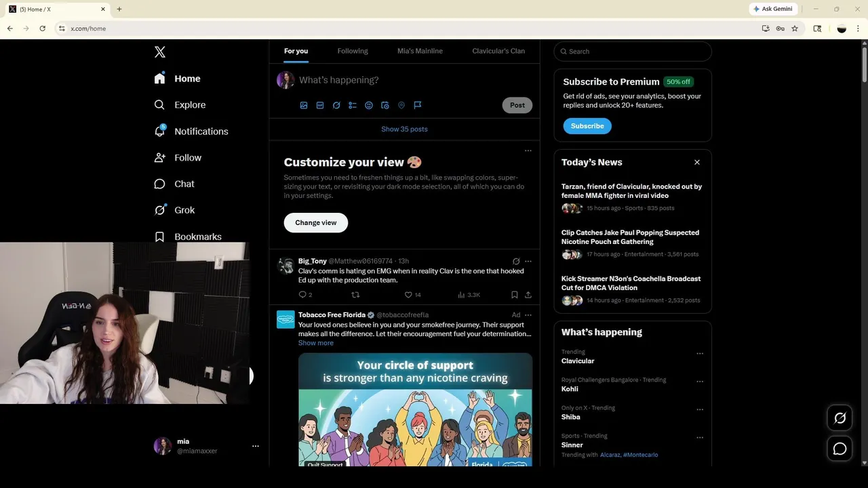This screenshot has height=488, width=868.
Task: Click the Search field
Action: point(633,52)
